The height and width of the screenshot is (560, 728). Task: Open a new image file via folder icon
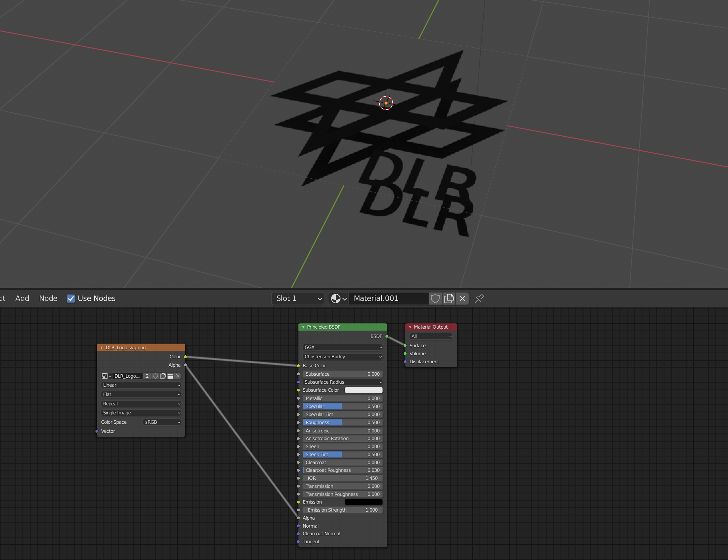tap(170, 376)
